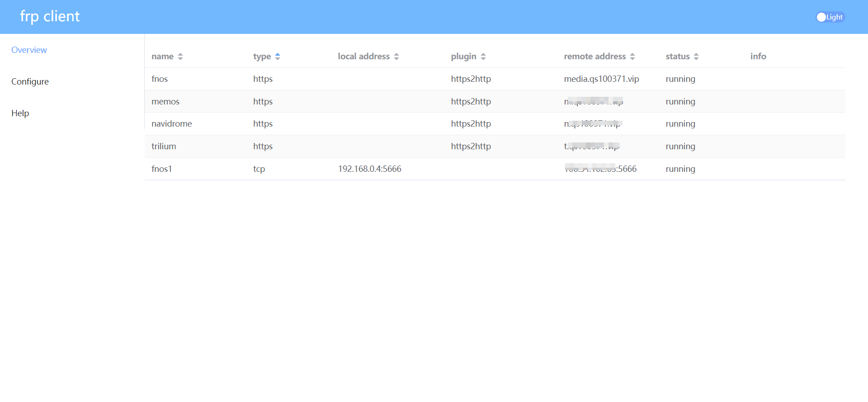Open the Overview menu item

pos(29,50)
